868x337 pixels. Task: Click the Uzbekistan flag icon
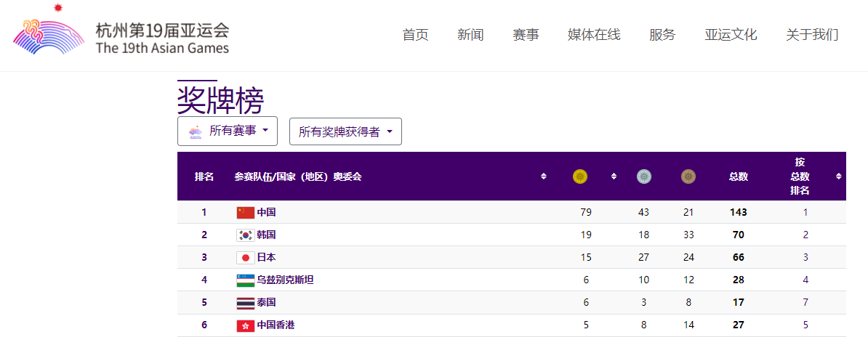pyautogui.click(x=246, y=280)
